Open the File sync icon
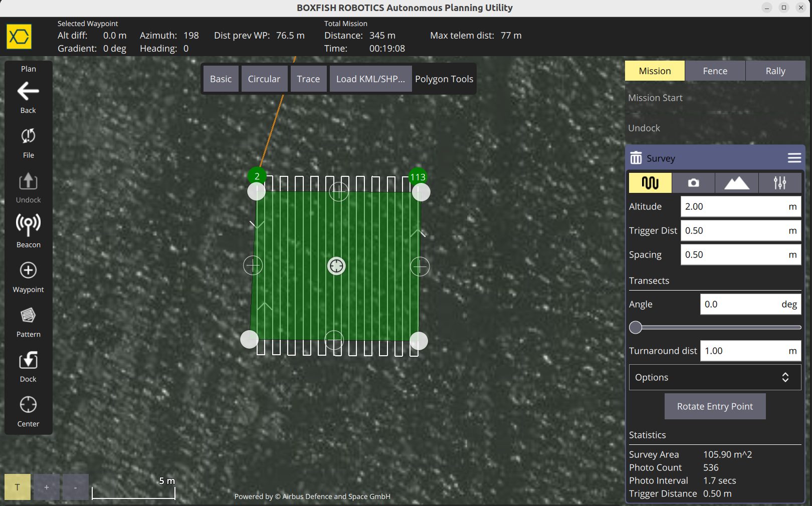 tap(28, 136)
